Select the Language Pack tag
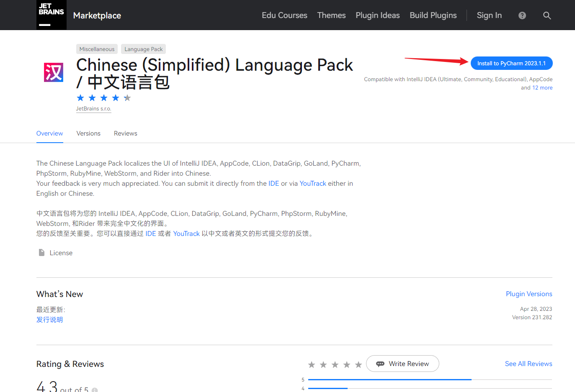 pyautogui.click(x=143, y=49)
